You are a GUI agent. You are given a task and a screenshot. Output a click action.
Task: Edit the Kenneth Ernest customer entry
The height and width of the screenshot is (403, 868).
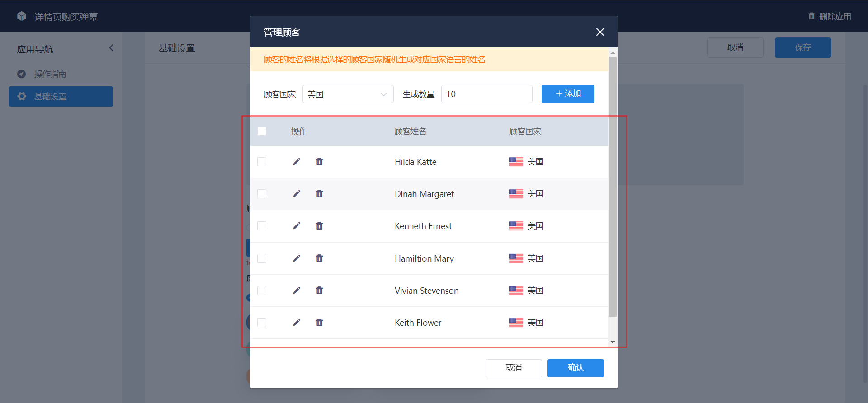pos(297,226)
